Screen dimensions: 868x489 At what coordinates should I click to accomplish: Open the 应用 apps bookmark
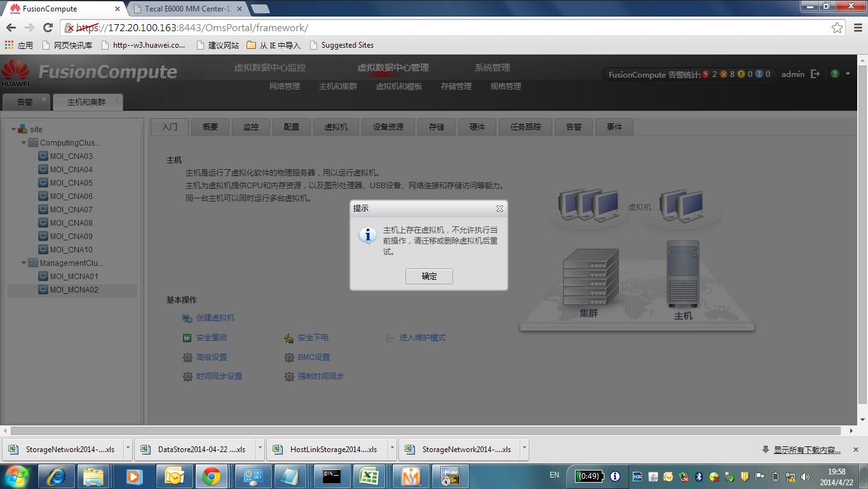click(x=19, y=45)
